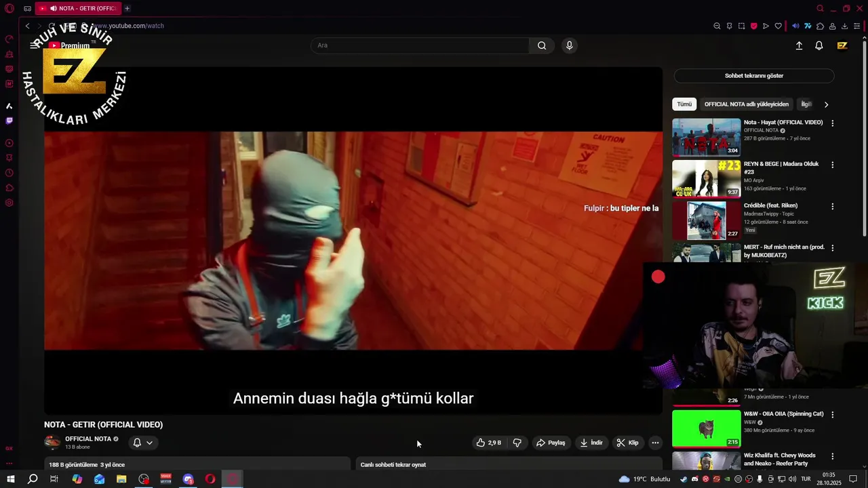Viewport: 868px width, 488px height.
Task: Open volume control in system tray
Action: (792, 479)
